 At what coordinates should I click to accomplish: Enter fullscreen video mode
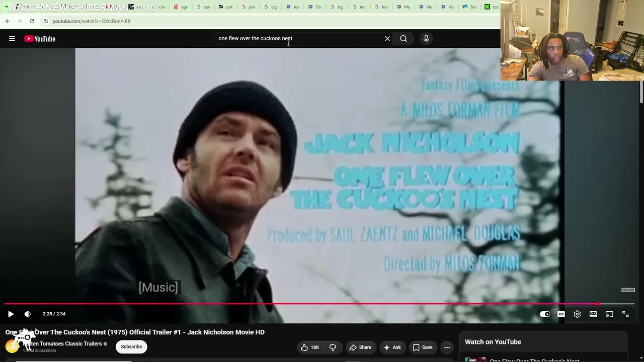[x=625, y=314]
